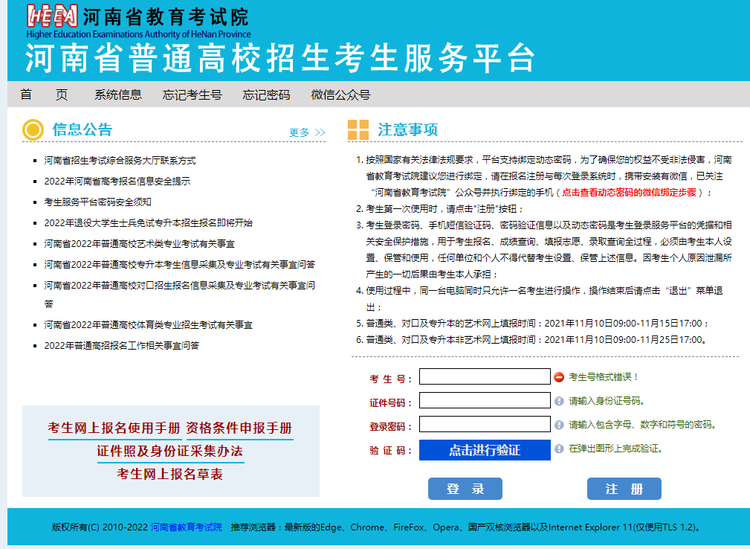Click the orange grid icon beside 注意事项
This screenshot has width=750, height=549.
point(358,130)
